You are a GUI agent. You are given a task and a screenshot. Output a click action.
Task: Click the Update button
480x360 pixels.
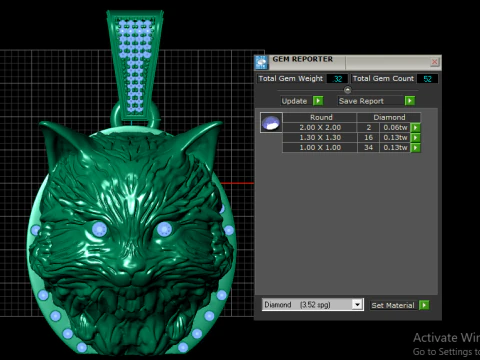(294, 101)
